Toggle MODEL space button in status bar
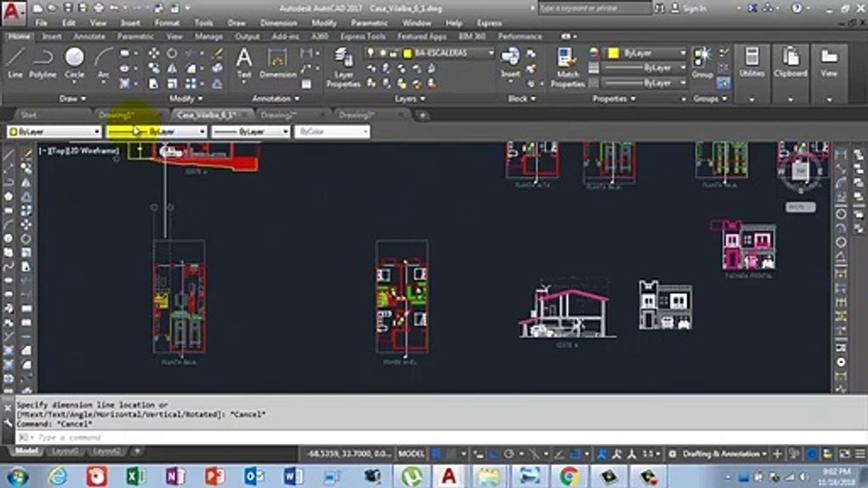Viewport: 868px width, 488px height. click(411, 454)
